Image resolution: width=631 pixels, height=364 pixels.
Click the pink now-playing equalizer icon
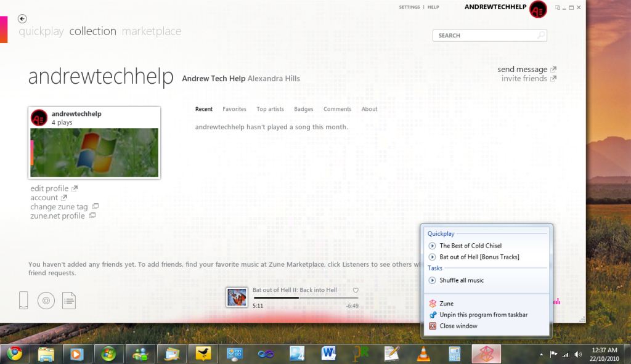pos(556,301)
